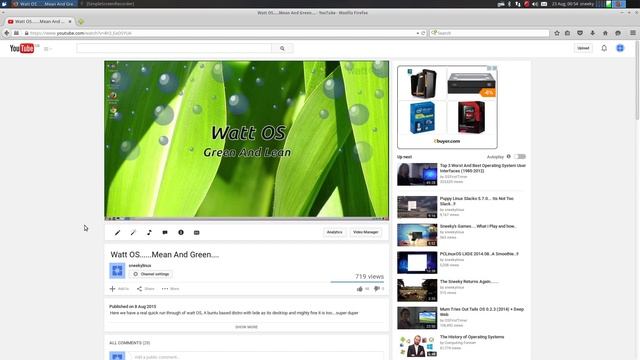Save to Pocket icon in toolbar
The height and width of the screenshot is (360, 640).
pyautogui.click(x=580, y=33)
